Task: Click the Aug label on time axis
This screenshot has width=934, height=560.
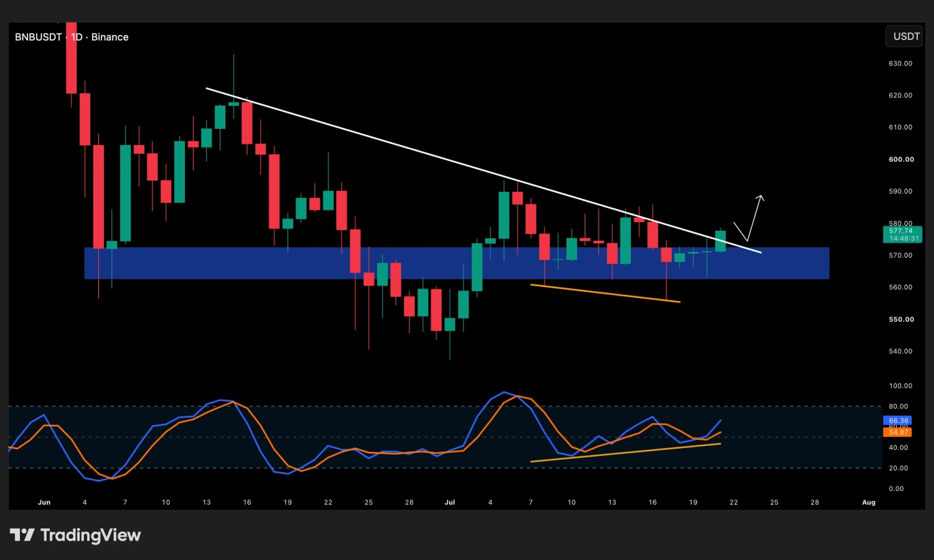Action: [x=869, y=502]
